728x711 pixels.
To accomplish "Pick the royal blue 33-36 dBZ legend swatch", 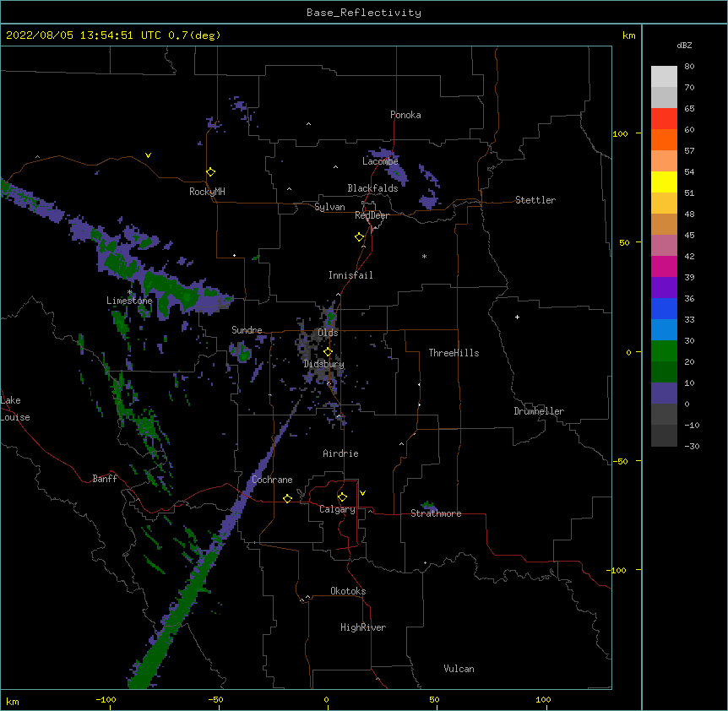I will tap(664, 308).
